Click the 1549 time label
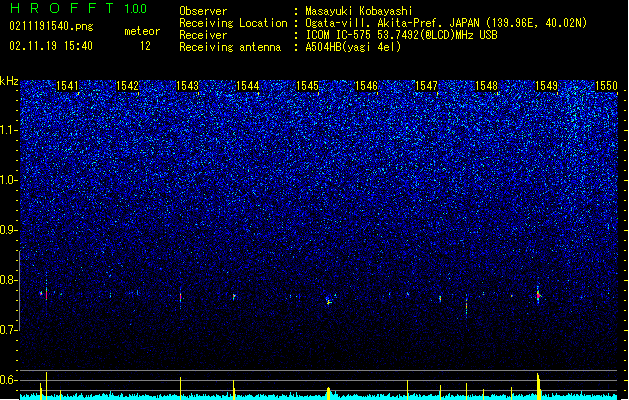 click(x=546, y=86)
